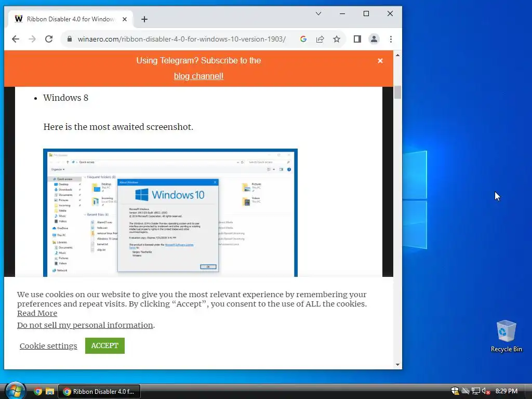This screenshot has width=532, height=399.
Task: Open the Chrome three-dot menu
Action: [391, 39]
